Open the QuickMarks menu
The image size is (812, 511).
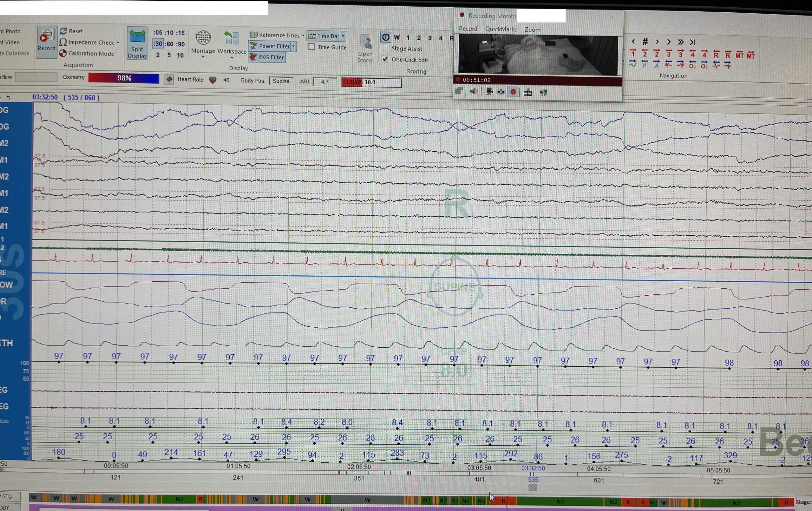coord(501,29)
